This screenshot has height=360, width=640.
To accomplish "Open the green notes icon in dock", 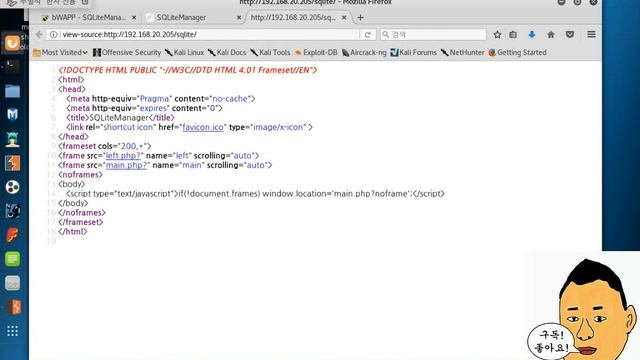I will coord(12,259).
